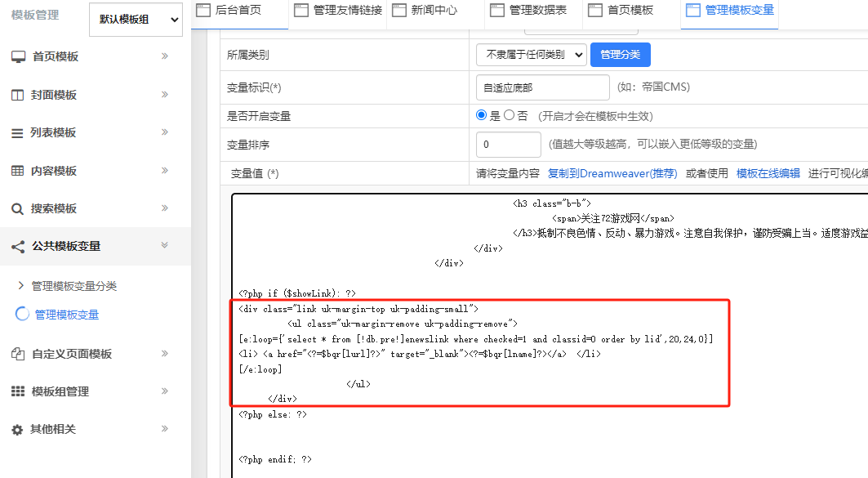The height and width of the screenshot is (478, 868).
Task: Expand 内容模板 menu chevron
Action: (x=164, y=170)
